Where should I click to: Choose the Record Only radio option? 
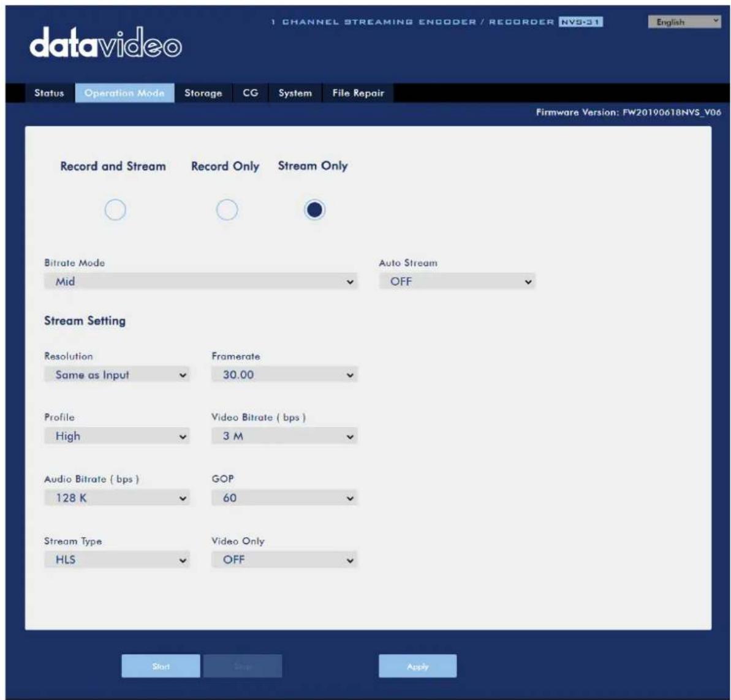pos(227,209)
